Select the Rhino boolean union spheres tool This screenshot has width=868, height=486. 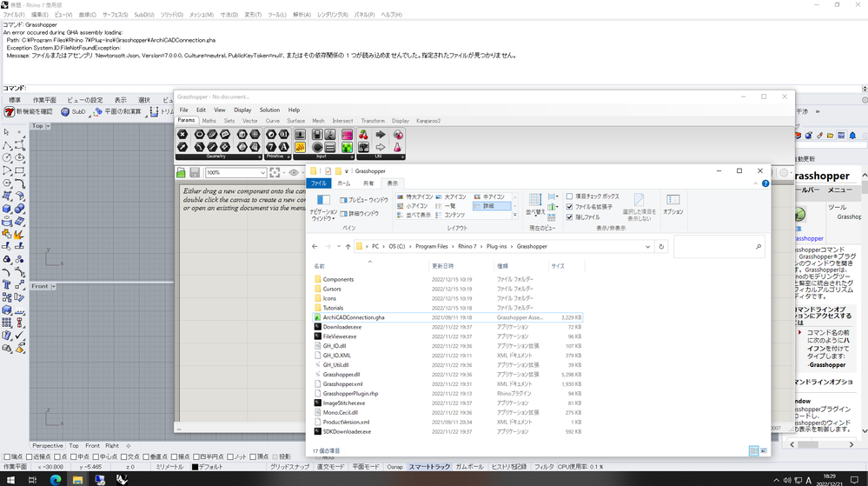point(19,209)
